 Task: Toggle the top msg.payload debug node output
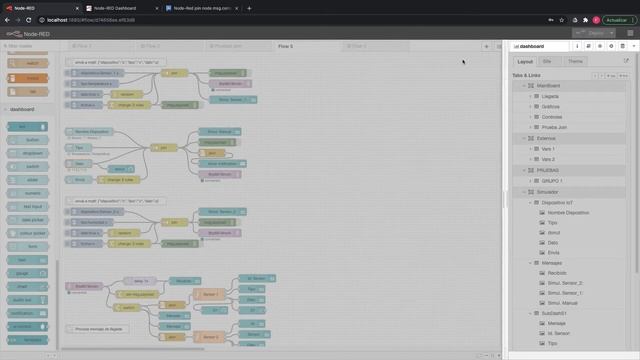pos(249,73)
